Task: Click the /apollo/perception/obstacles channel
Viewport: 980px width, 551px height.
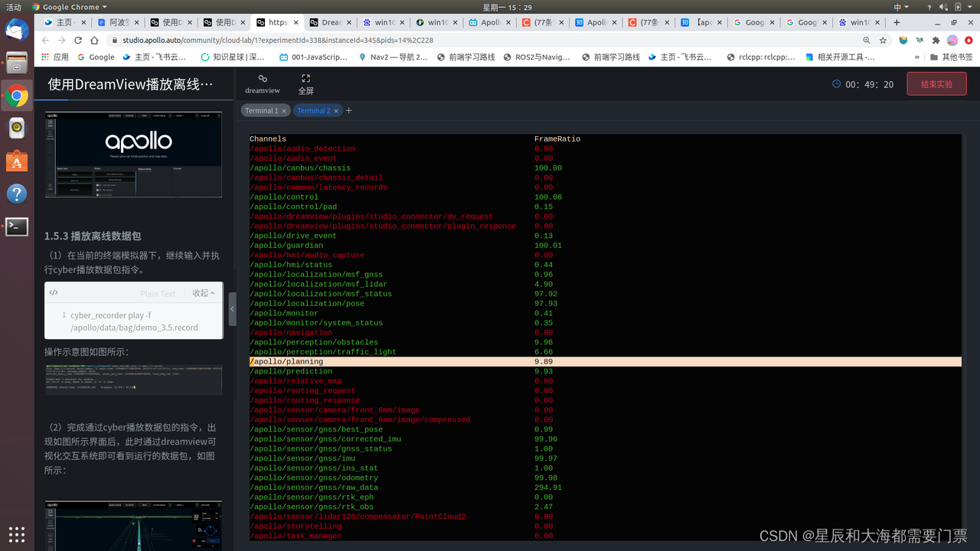Action: coord(314,342)
